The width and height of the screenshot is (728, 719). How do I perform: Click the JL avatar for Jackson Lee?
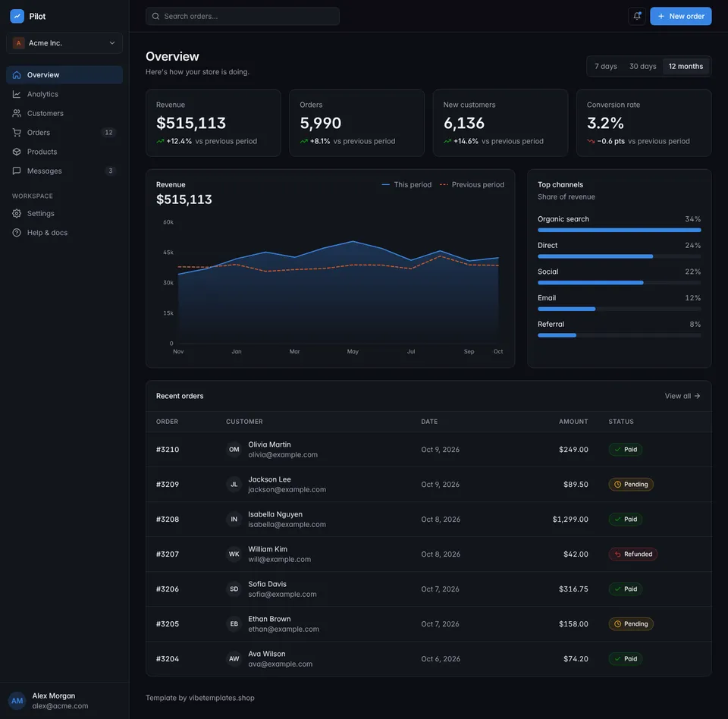point(234,485)
